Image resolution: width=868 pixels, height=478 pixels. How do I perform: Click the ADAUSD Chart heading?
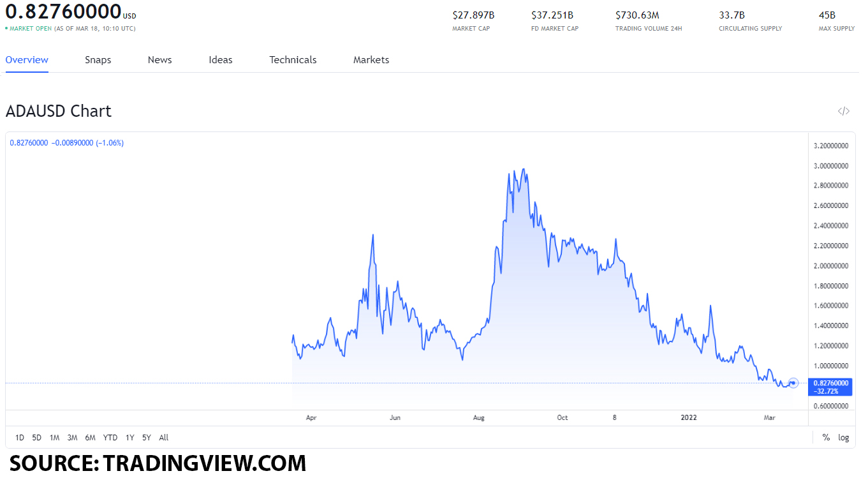59,111
